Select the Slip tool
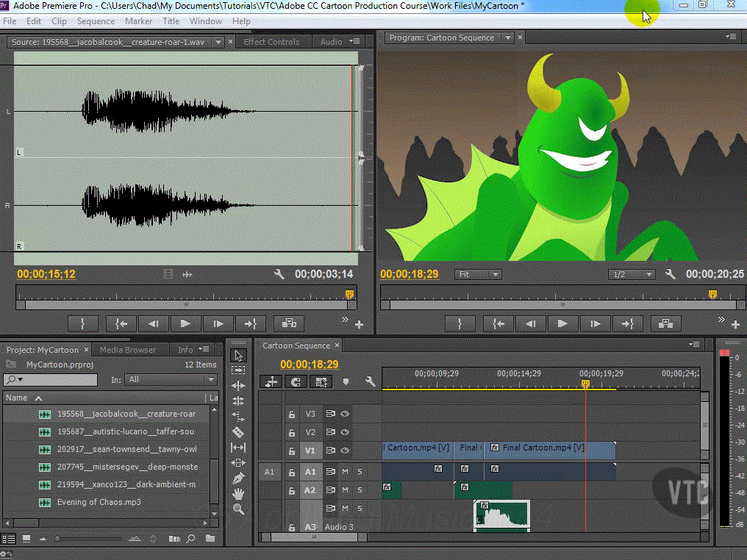The image size is (747, 560). click(238, 448)
